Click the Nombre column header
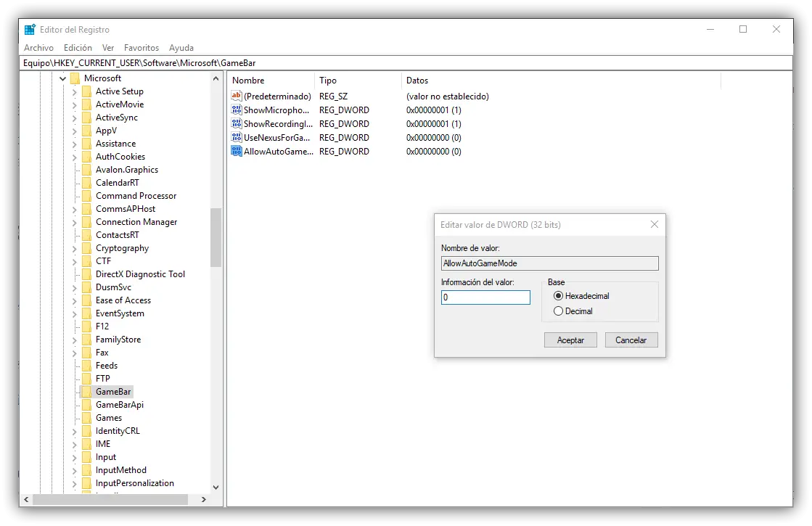Image resolution: width=812 pixels, height=526 pixels. point(271,81)
